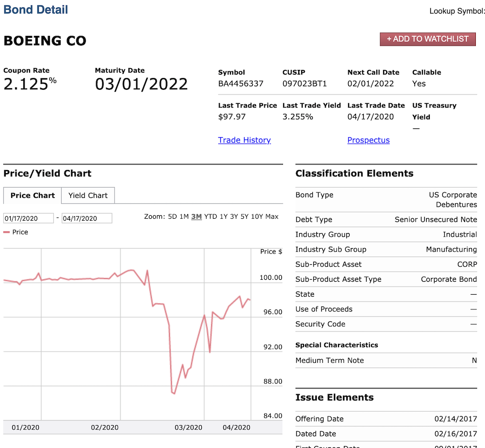Screen dimensions: 485x448
Task: Set chart zoom to 5Y
Action: pos(244,216)
